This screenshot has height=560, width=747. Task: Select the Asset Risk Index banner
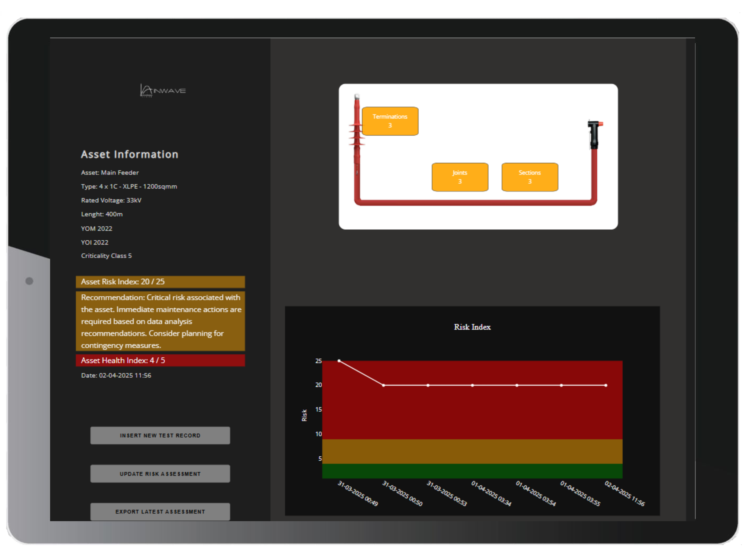tap(161, 282)
